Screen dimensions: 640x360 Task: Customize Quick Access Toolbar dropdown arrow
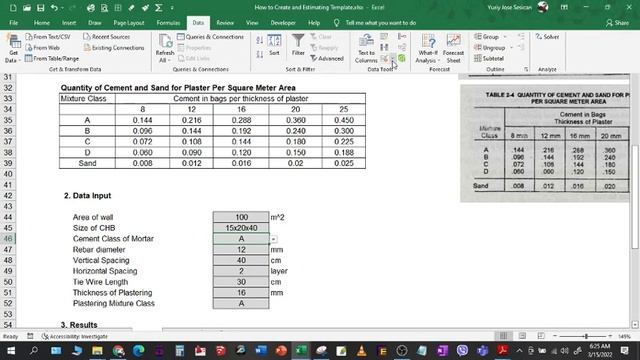[x=172, y=8]
